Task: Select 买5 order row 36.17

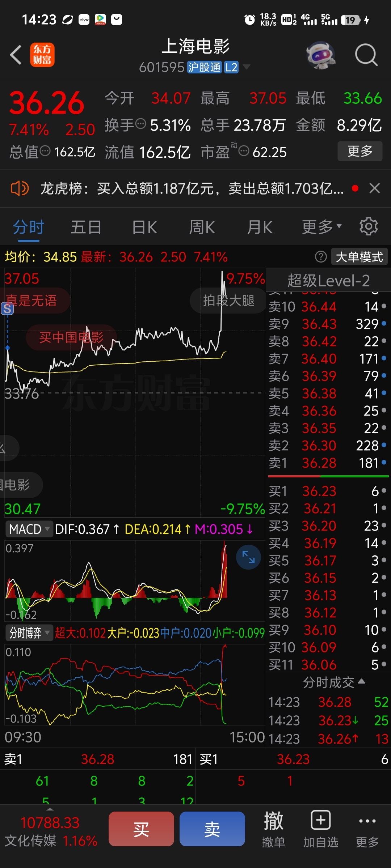Action: [x=328, y=561]
